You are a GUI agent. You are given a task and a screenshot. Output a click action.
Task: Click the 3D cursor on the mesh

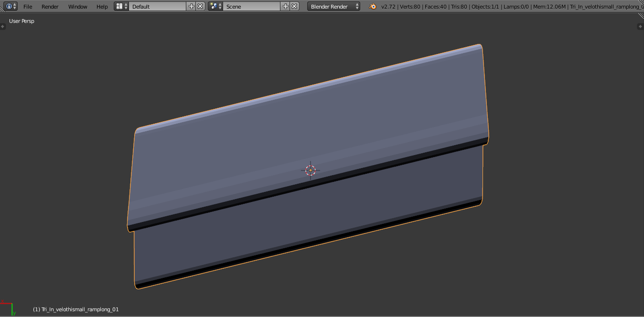311,170
